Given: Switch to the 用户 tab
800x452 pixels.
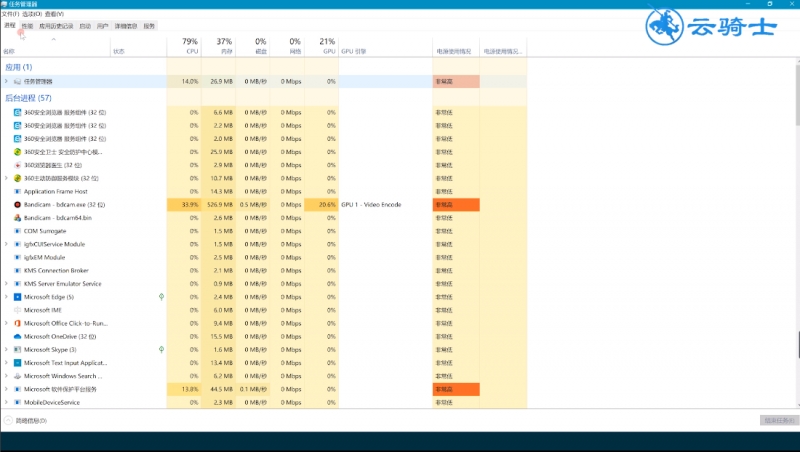Looking at the screenshot, I should pyautogui.click(x=103, y=26).
